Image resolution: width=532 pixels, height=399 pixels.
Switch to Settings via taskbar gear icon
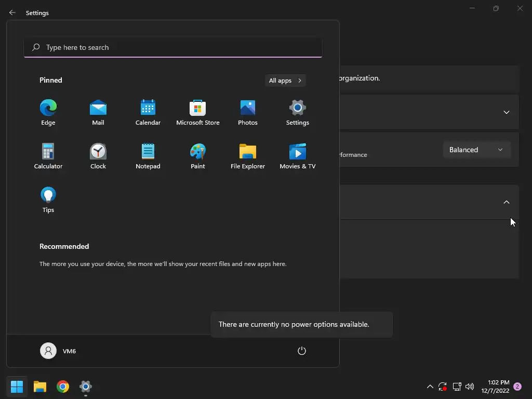pyautogui.click(x=86, y=387)
